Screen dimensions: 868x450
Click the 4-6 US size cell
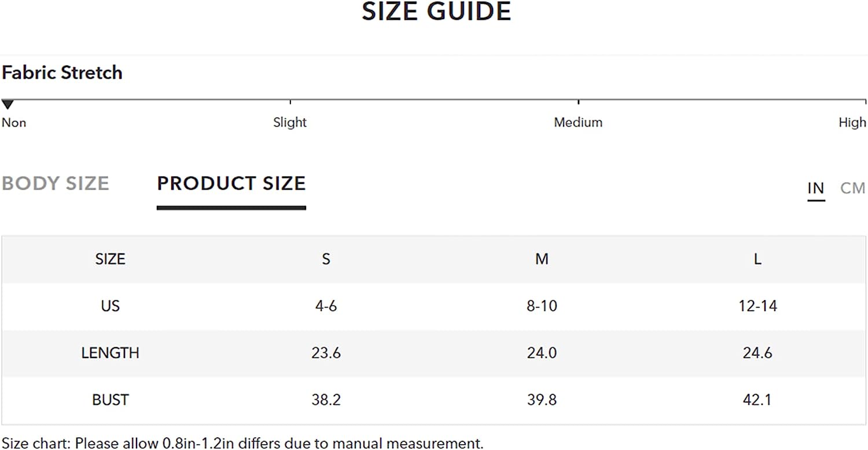click(x=326, y=306)
